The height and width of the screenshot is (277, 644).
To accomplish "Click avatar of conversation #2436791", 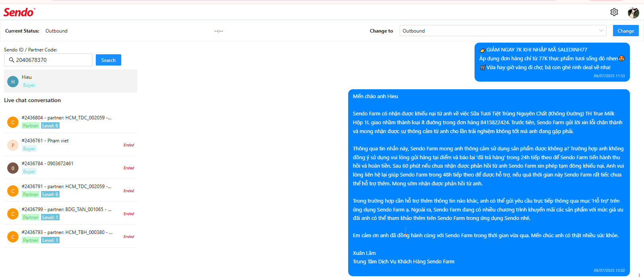I will coord(13,191).
